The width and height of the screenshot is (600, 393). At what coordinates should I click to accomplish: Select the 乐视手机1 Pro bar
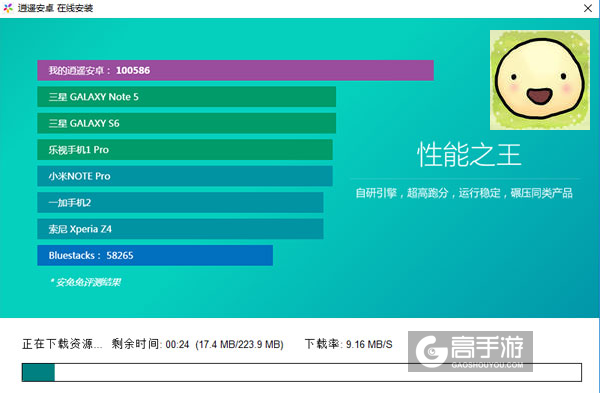(185, 150)
